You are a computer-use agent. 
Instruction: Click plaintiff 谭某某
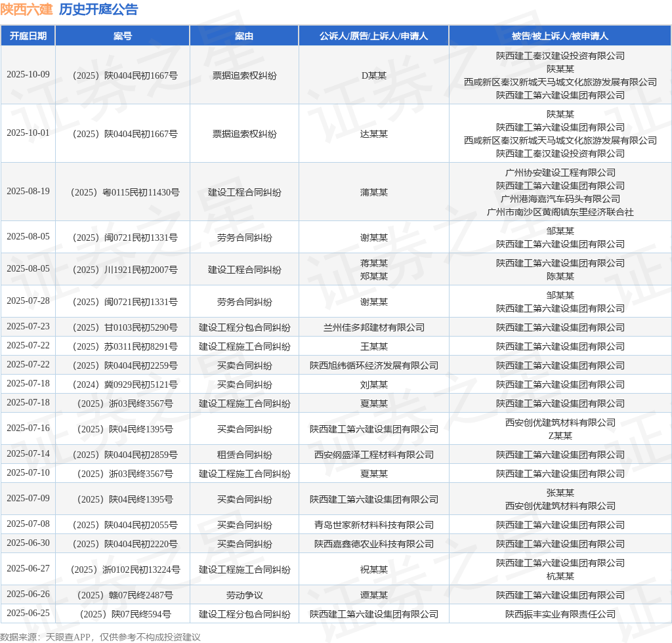click(373, 595)
